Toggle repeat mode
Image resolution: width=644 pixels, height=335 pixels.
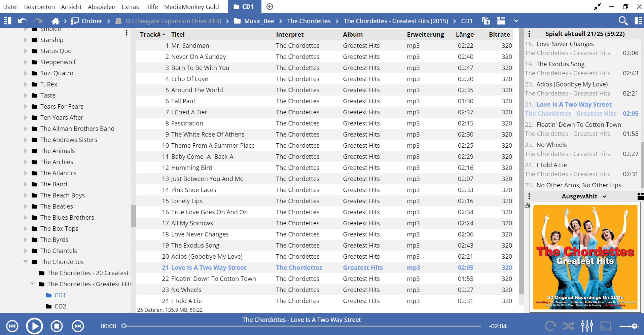coord(550,326)
